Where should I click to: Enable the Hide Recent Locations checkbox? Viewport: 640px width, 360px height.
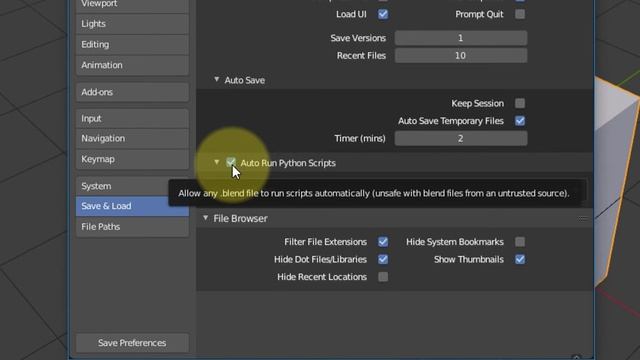[383, 277]
